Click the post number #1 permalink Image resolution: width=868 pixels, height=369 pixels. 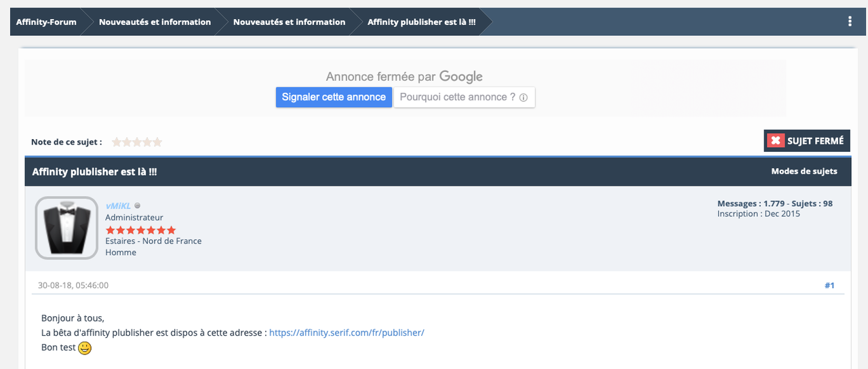pos(829,286)
